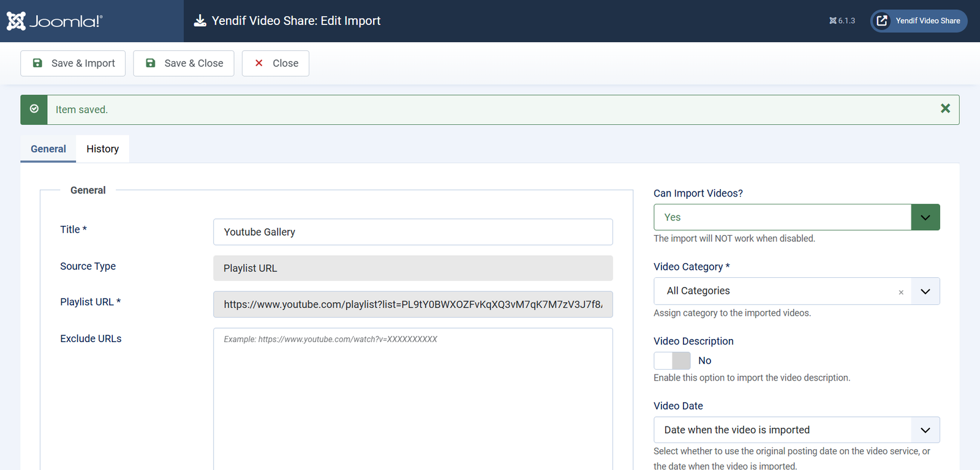The image size is (980, 470).
Task: Switch to the General tab
Action: coord(48,149)
